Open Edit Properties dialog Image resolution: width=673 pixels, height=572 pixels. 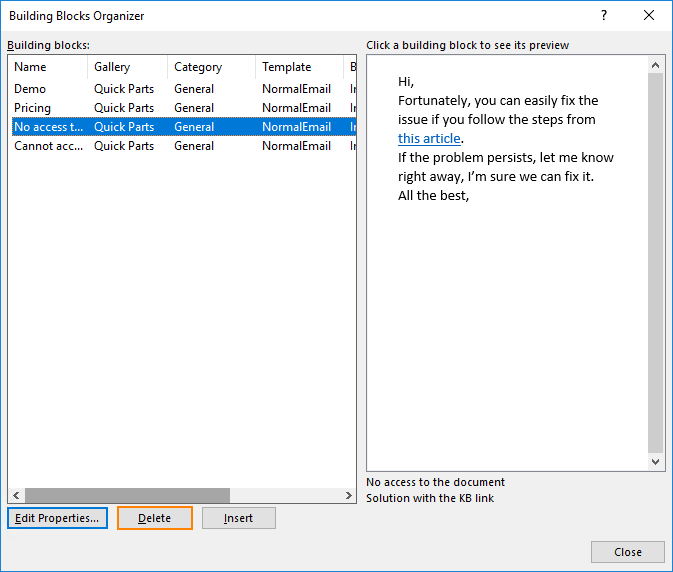pyautogui.click(x=57, y=518)
